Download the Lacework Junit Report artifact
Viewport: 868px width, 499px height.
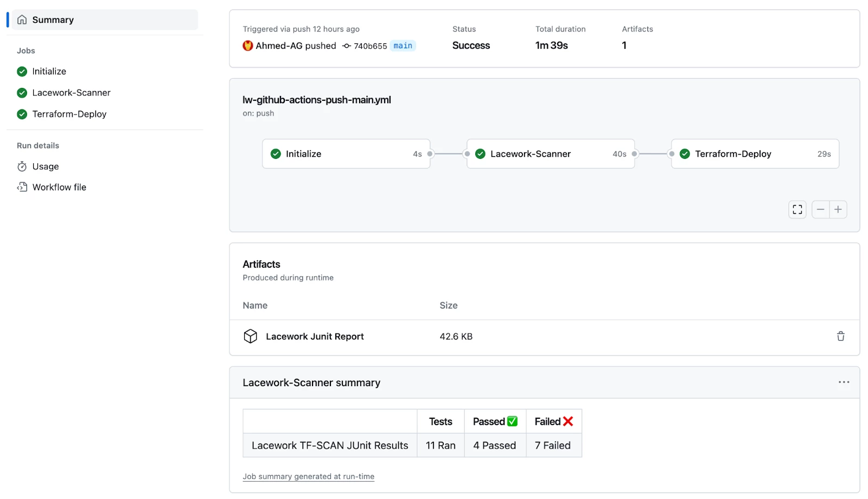point(315,336)
